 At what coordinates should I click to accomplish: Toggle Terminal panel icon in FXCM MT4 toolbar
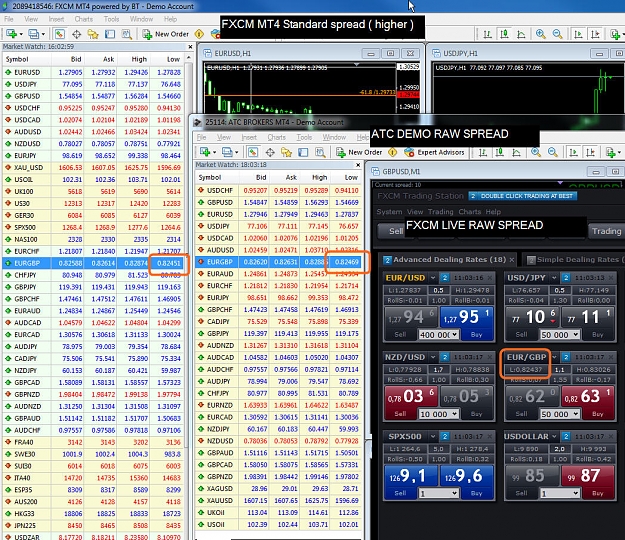coord(110,34)
